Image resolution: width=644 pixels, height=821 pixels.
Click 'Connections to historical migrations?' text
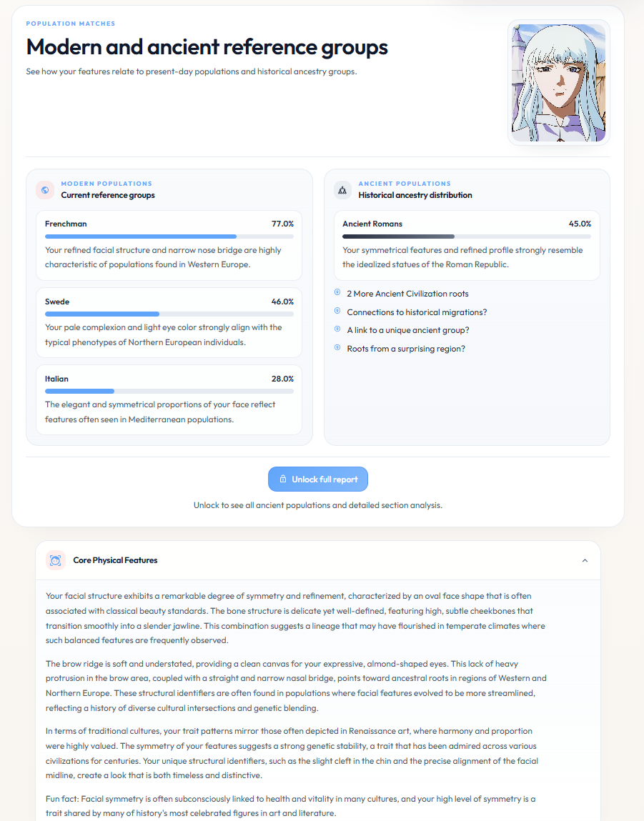click(x=417, y=312)
